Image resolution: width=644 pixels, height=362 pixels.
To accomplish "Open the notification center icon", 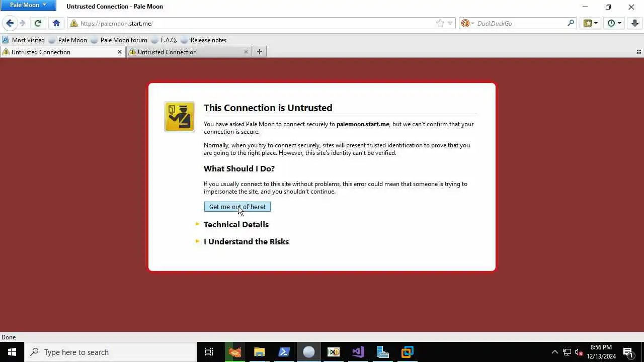I will coord(628,352).
